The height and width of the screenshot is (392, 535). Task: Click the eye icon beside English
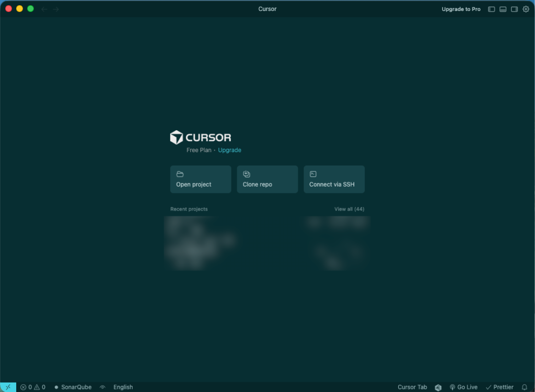click(102, 387)
